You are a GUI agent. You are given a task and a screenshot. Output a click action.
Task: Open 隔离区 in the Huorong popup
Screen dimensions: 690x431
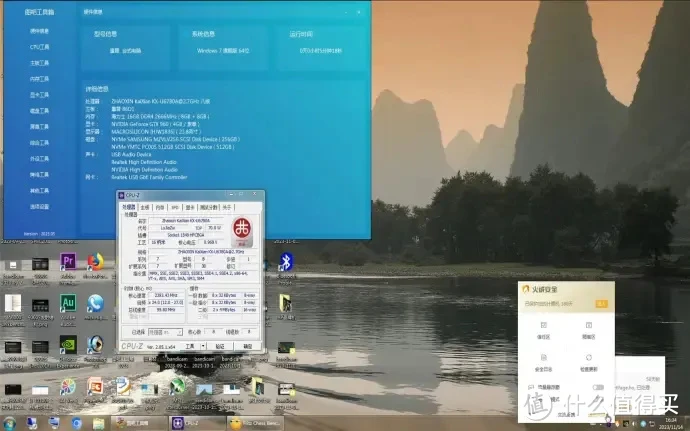point(588,330)
